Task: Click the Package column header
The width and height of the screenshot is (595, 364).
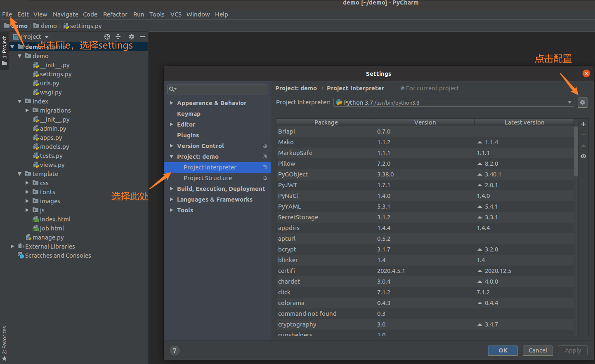Action: click(326, 122)
